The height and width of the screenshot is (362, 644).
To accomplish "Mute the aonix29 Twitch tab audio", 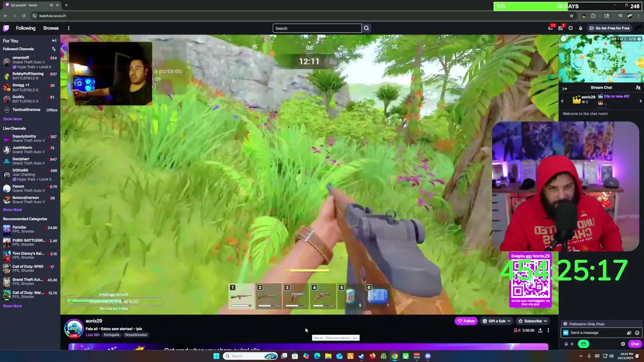I will [x=51, y=5].
